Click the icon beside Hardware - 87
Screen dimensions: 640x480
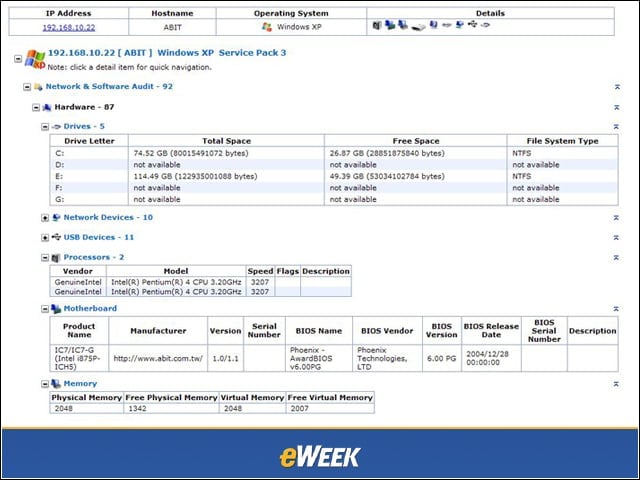[x=47, y=107]
